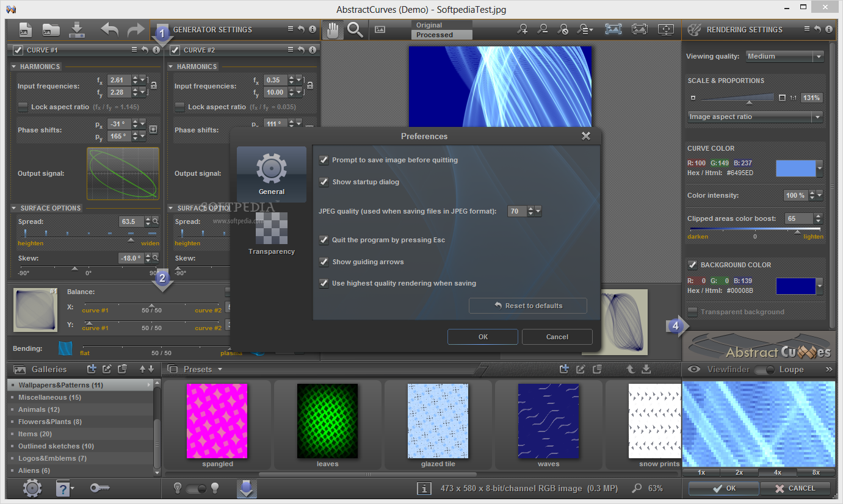Select the Zoom magnifier tool
Screen dimensions: 843x504
point(355,29)
